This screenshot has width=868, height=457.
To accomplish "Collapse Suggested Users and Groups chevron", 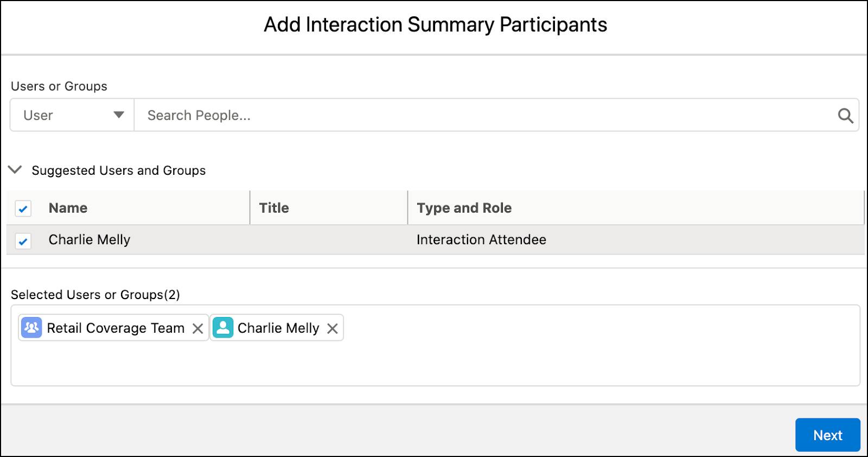I will pyautogui.click(x=15, y=170).
